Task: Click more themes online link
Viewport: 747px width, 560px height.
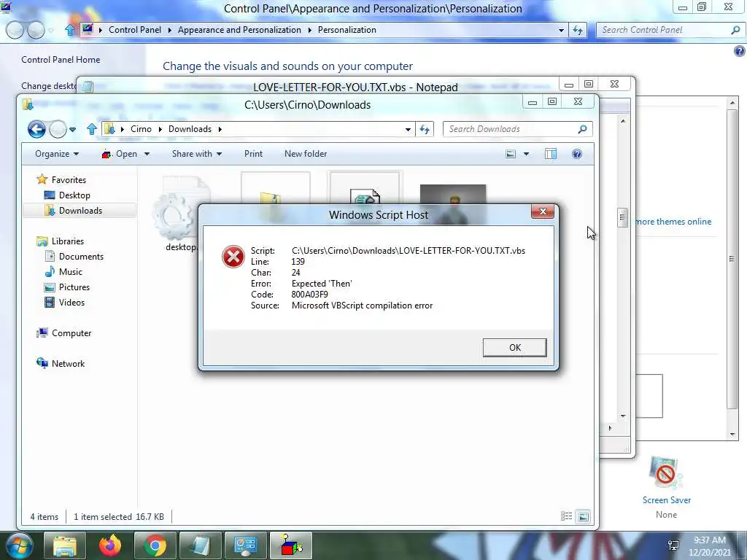Action: (x=673, y=222)
